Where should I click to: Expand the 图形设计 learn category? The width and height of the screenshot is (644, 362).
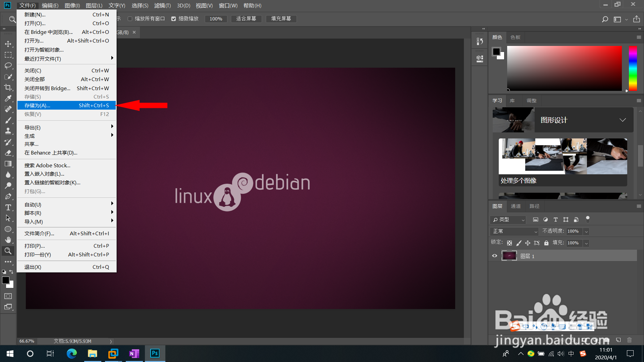(623, 120)
